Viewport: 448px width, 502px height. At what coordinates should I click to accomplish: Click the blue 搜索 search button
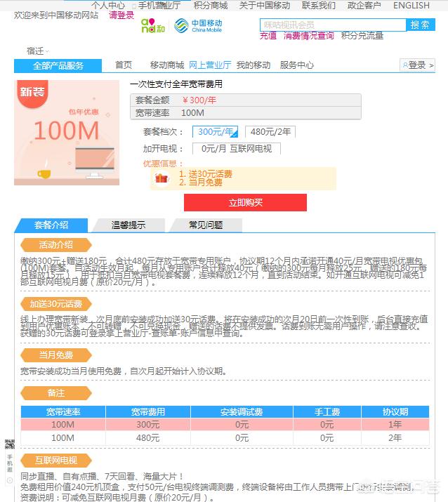(x=420, y=25)
